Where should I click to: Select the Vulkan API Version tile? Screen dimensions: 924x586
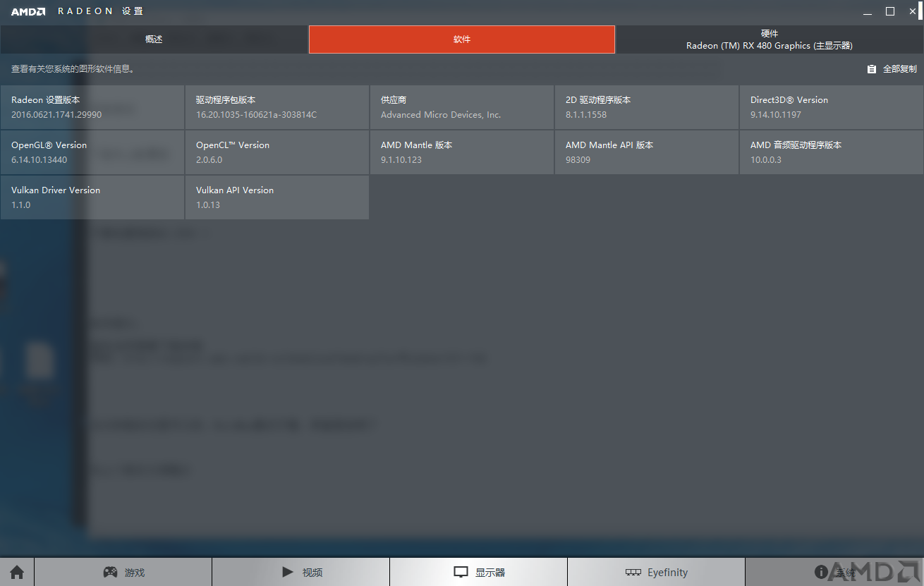coord(277,197)
